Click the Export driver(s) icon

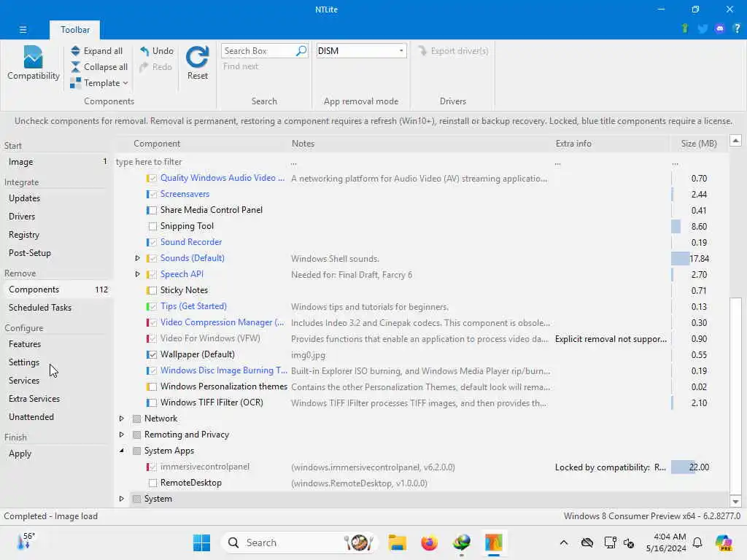click(x=422, y=50)
